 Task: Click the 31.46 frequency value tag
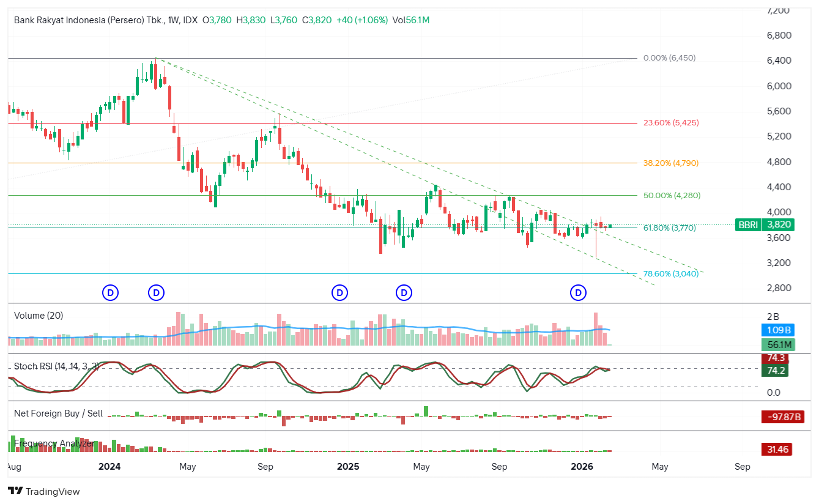point(776,450)
